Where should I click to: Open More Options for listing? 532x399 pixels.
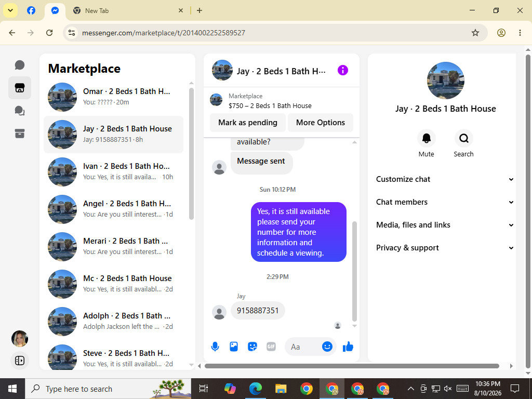(320, 123)
